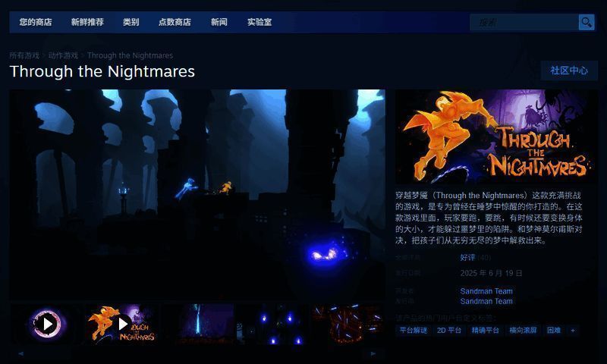Click the game title heading Through the Nightmares
Viewport: 607px width, 364px height.
[102, 71]
